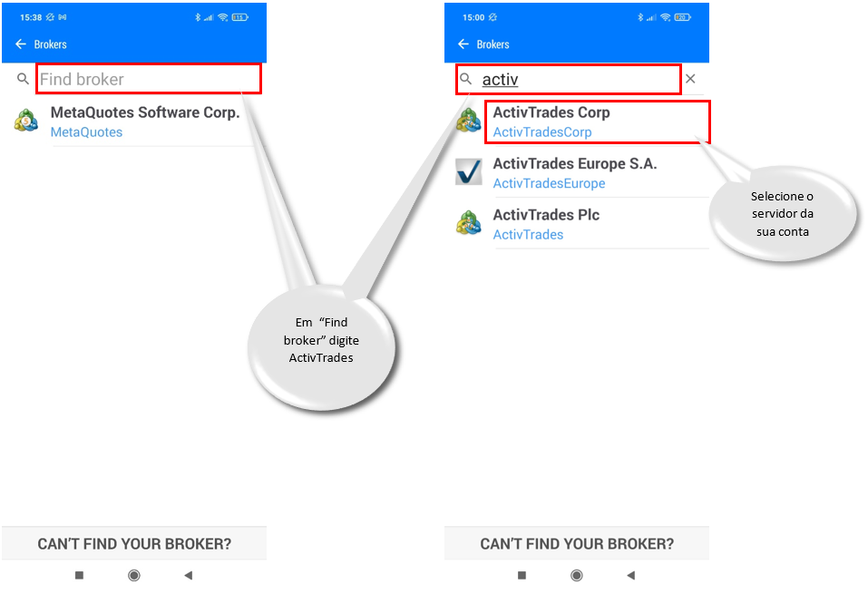Tap the back triangle on right phone
Screen dimensions: 868x594
pyautogui.click(x=630, y=576)
